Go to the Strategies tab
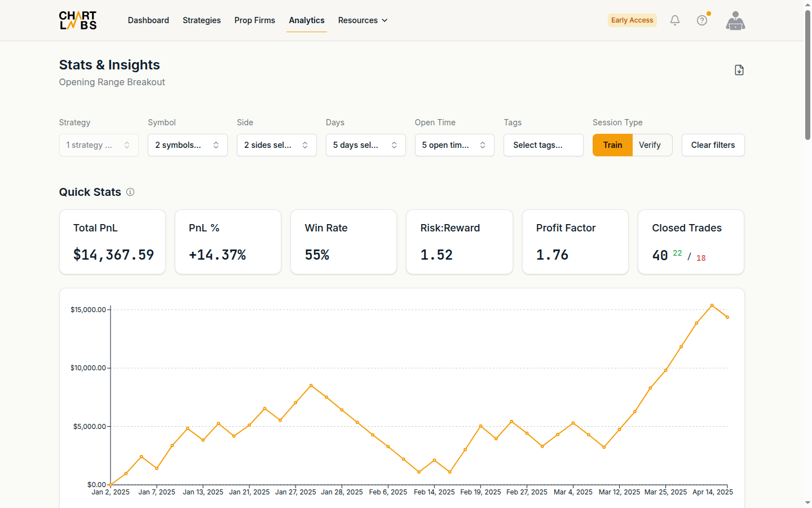The image size is (812, 508). (x=202, y=20)
